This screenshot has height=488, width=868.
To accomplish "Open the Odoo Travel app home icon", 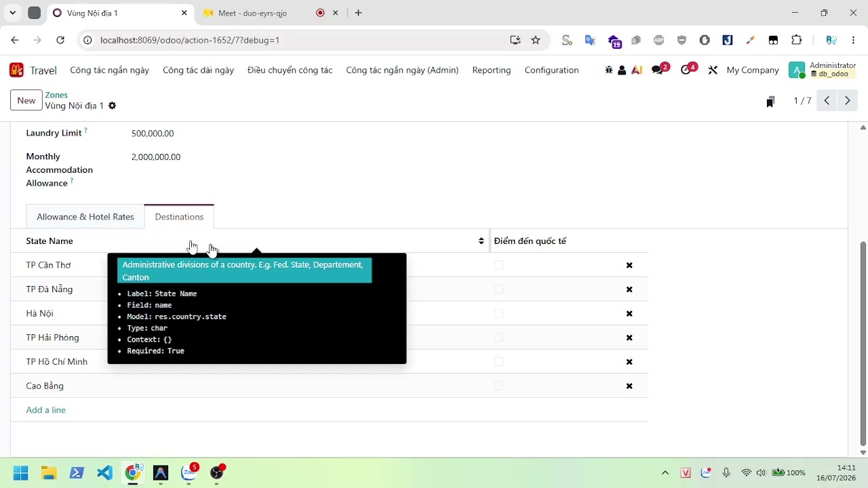I will [x=16, y=70].
